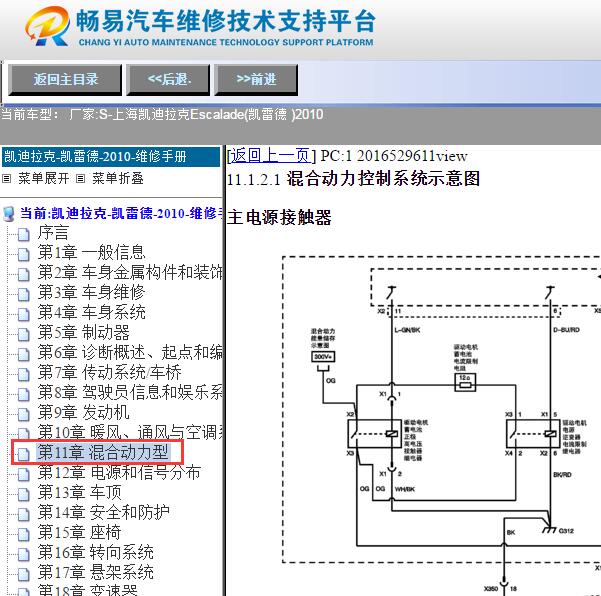Select the root node 当前:凯迪拉克-凯雷德-2010
The width and height of the screenshot is (601, 596).
point(121,213)
